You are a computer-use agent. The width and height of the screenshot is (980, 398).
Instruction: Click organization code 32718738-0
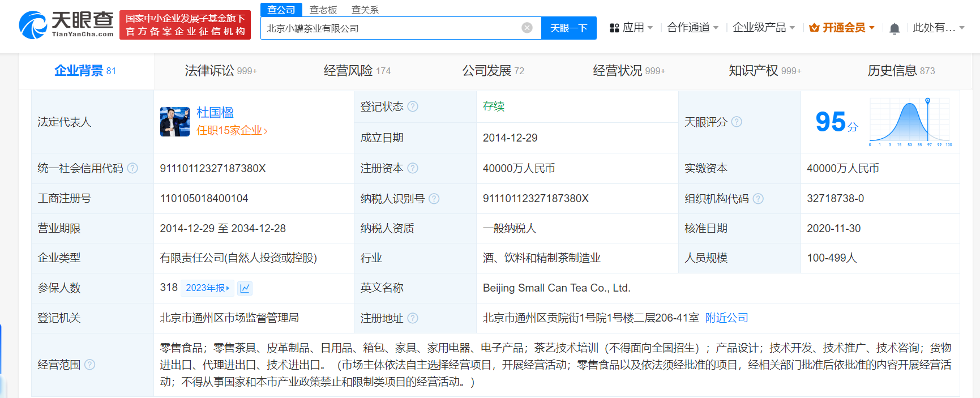pyautogui.click(x=836, y=199)
